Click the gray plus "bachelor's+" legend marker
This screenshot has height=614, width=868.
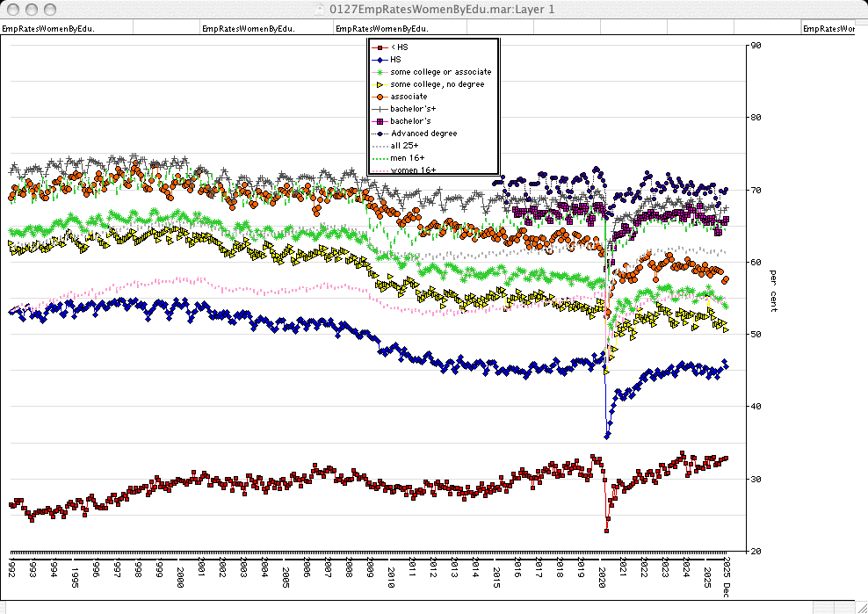click(379, 109)
